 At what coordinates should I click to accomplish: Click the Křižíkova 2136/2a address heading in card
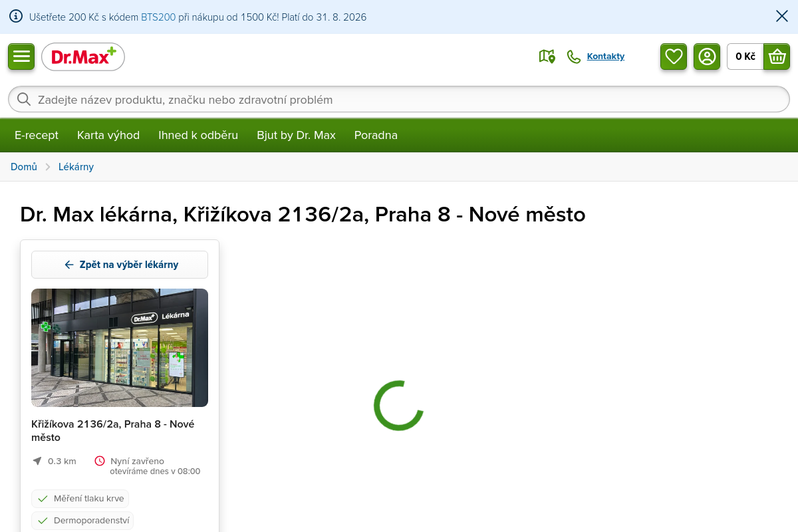coord(113,431)
